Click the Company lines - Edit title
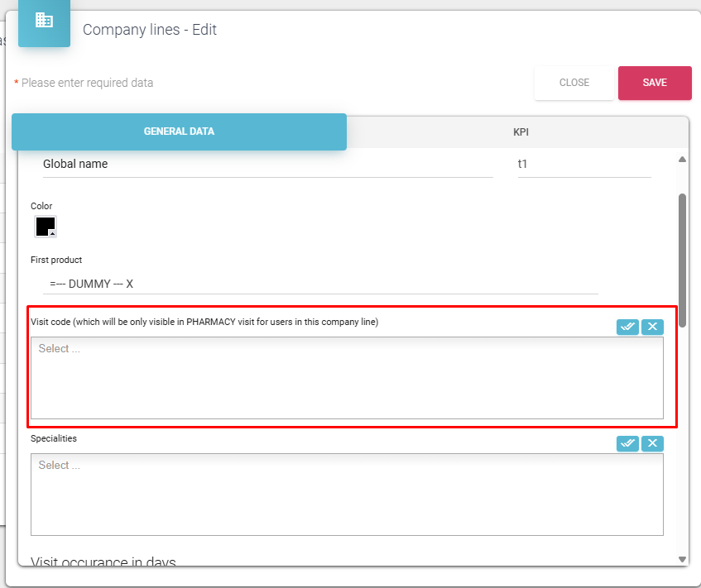Screen dimensions: 701x588 150,30
